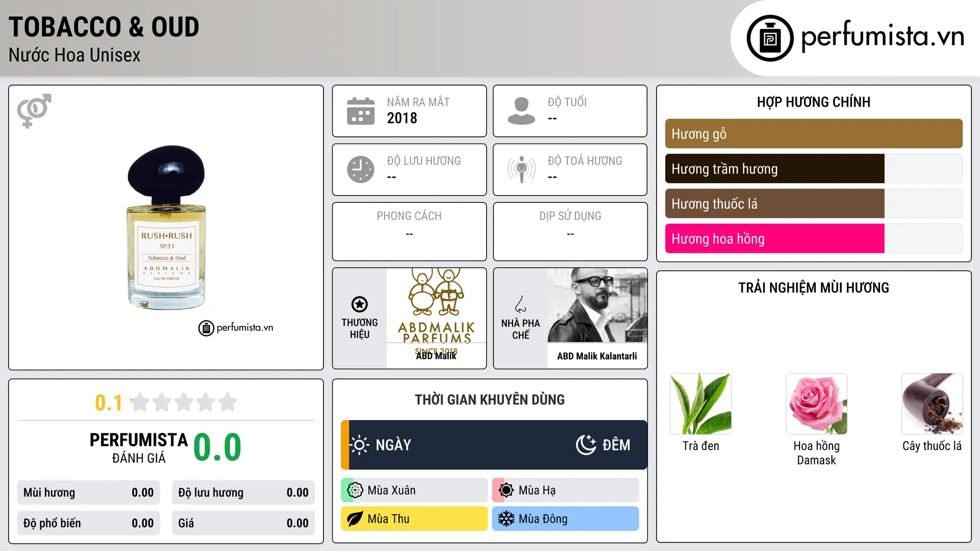Click the green 0.0 Perfumista score
Image resolution: width=980 pixels, height=551 pixels.
[x=218, y=447]
